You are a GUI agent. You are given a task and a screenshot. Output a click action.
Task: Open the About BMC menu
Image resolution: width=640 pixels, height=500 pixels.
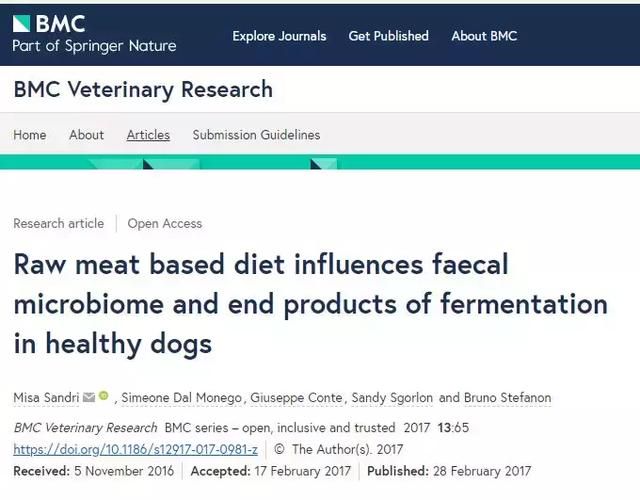(x=484, y=36)
